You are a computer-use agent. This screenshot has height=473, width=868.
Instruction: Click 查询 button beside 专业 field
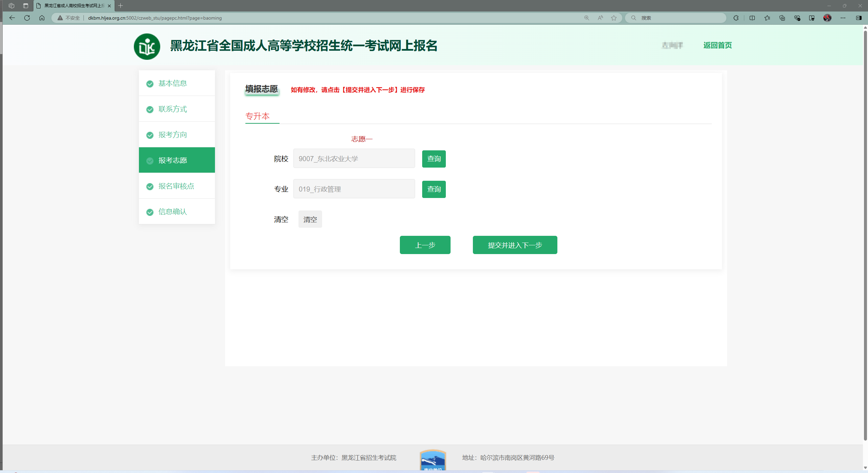click(x=434, y=189)
